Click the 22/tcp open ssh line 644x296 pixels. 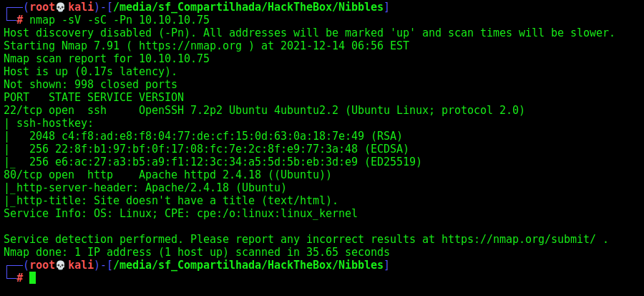(x=264, y=110)
